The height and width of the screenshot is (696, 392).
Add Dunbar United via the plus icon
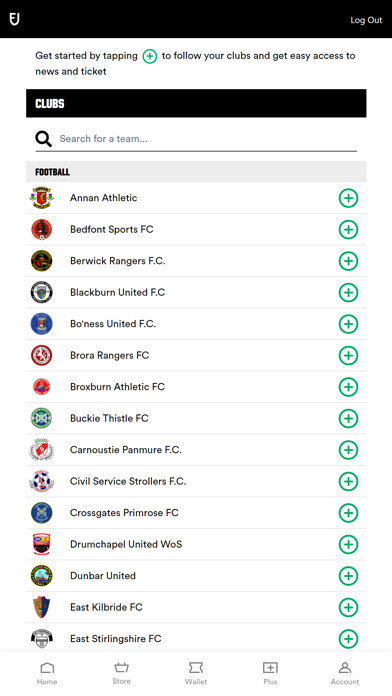[x=348, y=576]
